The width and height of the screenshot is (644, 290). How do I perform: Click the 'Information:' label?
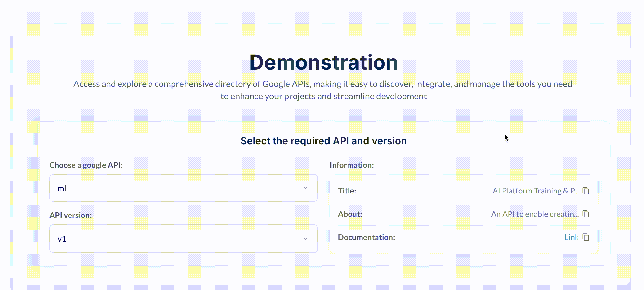click(351, 165)
